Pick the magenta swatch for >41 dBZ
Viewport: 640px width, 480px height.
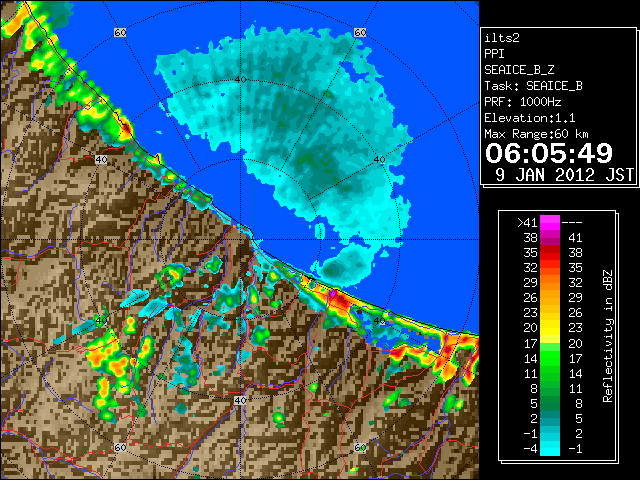[x=550, y=222]
